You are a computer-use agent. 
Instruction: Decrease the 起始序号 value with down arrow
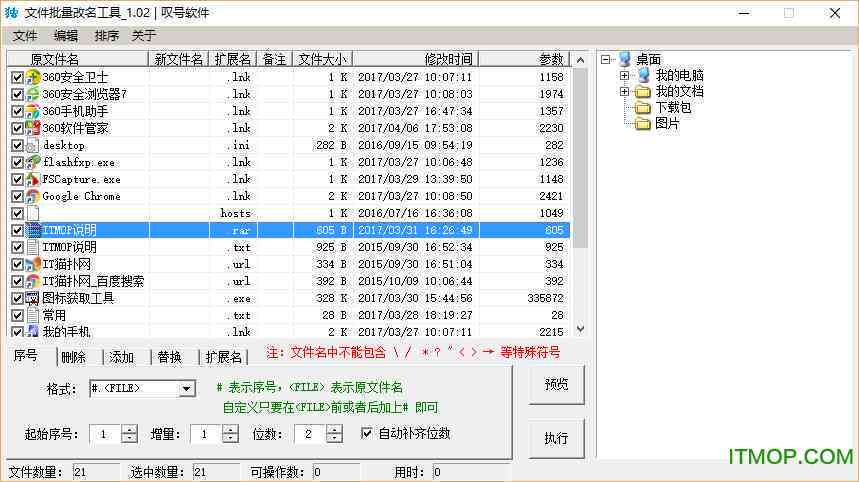pyautogui.click(x=129, y=439)
